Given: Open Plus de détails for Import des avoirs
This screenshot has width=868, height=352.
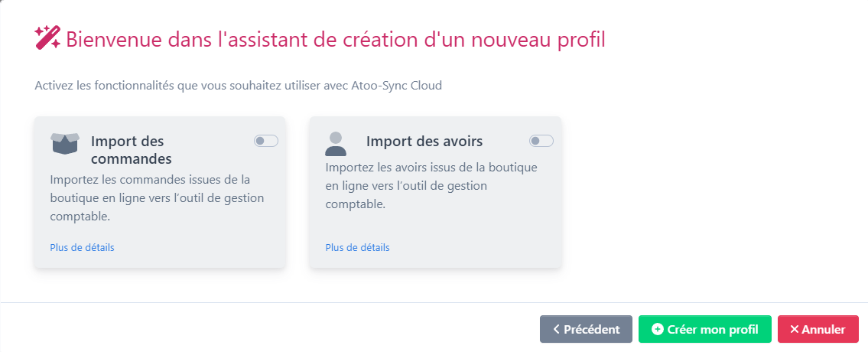Looking at the screenshot, I should point(358,247).
